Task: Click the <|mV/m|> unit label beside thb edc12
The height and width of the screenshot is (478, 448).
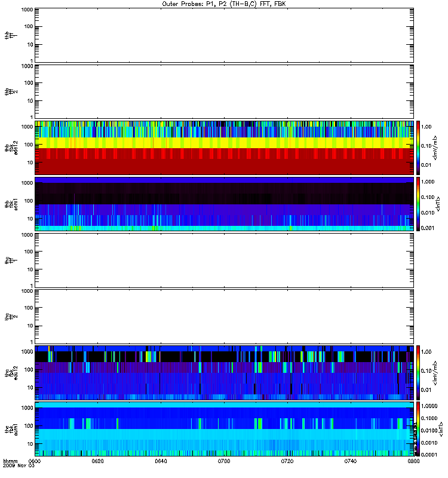Action: [435, 148]
